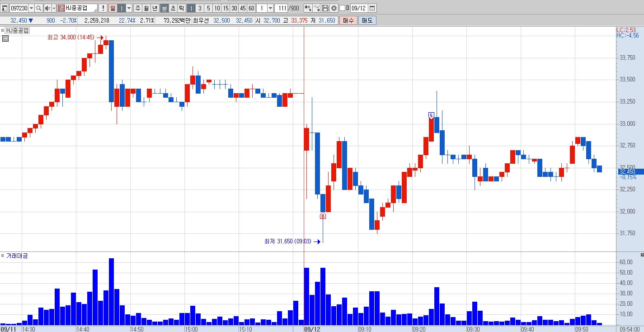Click the 73,292백만 trading value
The image size is (644, 332).
pyautogui.click(x=177, y=20)
